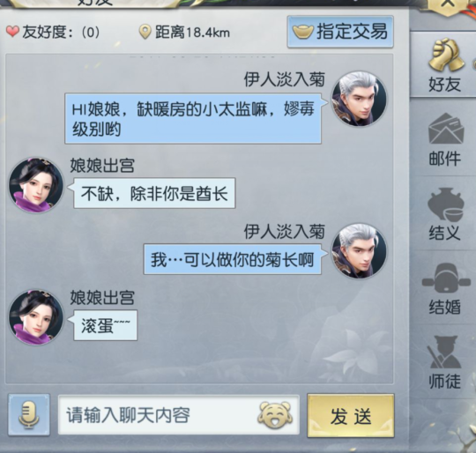
Task: Click the heart 友好度 icon
Action: 12,32
